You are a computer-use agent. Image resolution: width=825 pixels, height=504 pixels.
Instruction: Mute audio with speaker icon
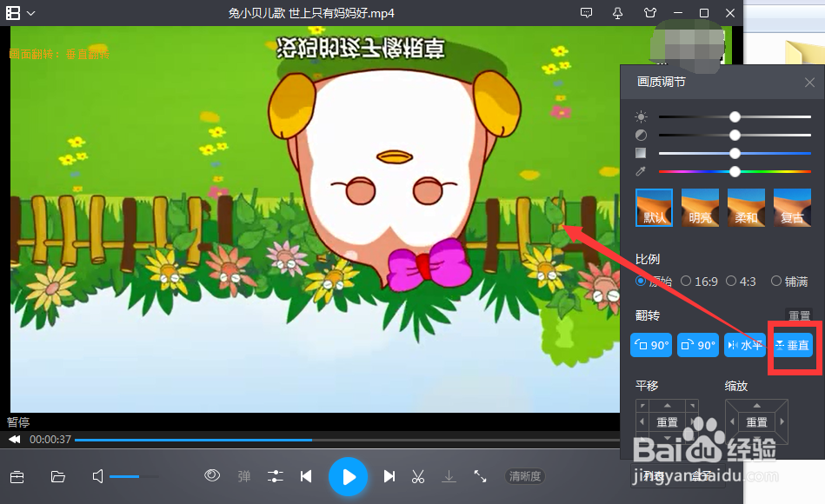(x=98, y=477)
